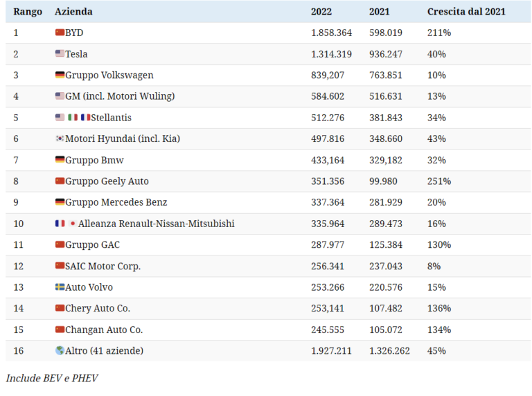
Task: Click Tesla 2022 value 1.314.319
Action: pos(332,54)
